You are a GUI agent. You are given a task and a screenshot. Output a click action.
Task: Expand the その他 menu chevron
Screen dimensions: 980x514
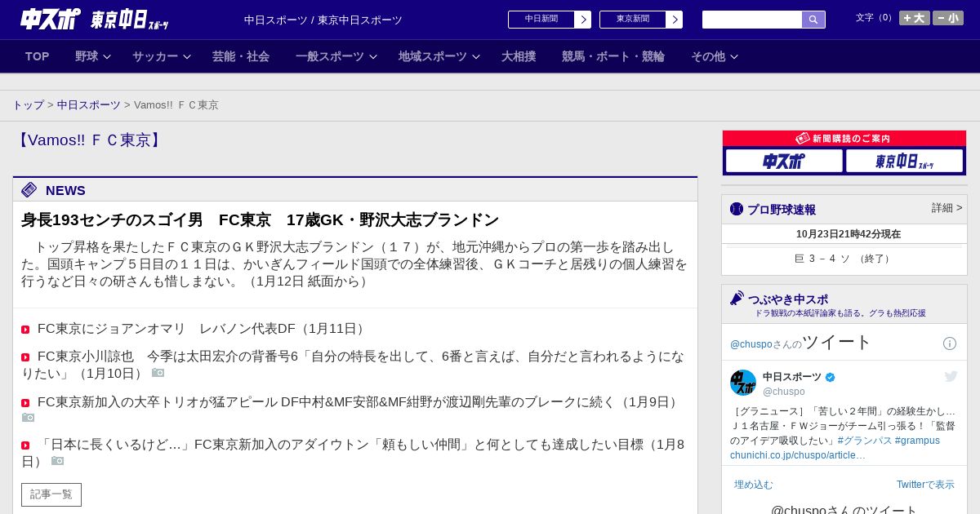(734, 57)
